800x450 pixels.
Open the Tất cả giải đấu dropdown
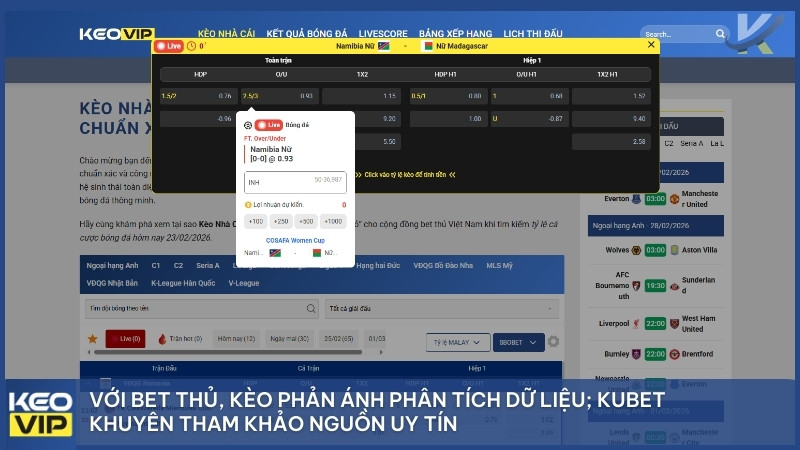pyautogui.click(x=442, y=309)
